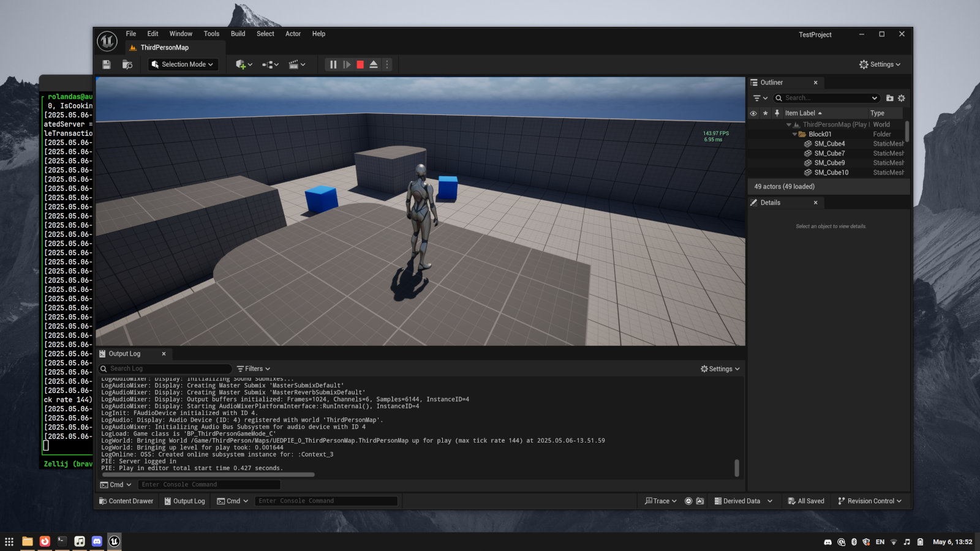Select SM_Cube9 in Outliner
The width and height of the screenshot is (980, 551).
coord(829,163)
